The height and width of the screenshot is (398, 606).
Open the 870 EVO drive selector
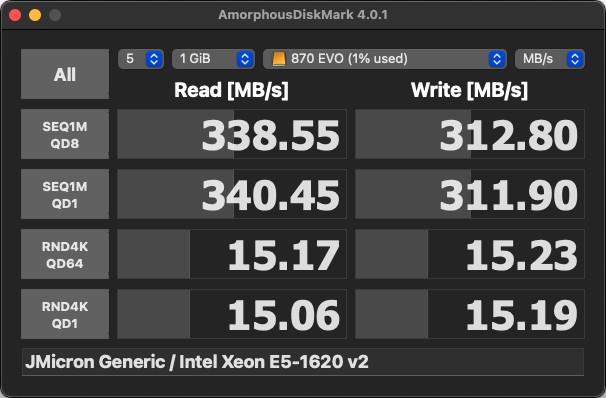(385, 59)
